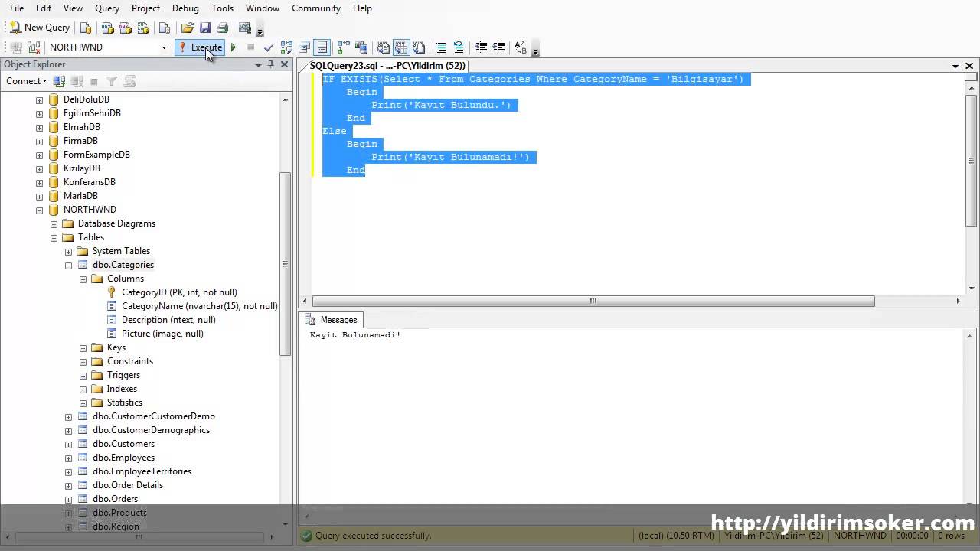Parse the query with checkmark icon

pyautogui.click(x=269, y=47)
